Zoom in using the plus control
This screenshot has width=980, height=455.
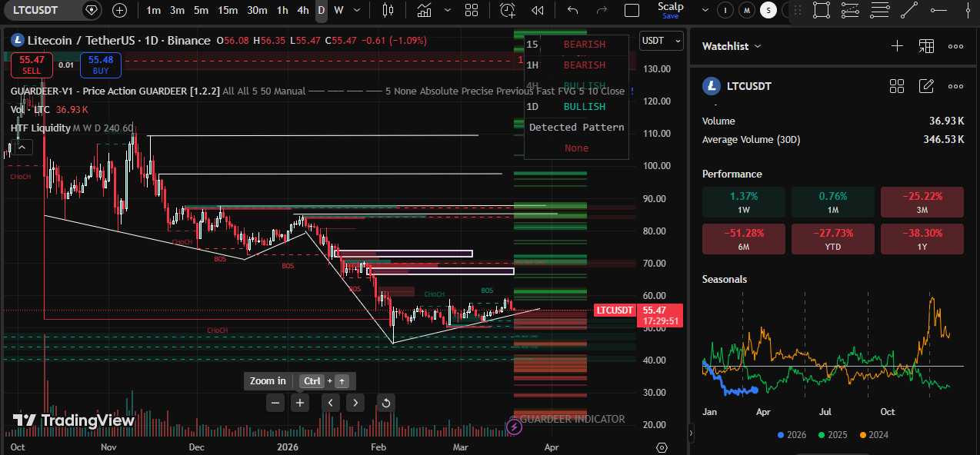(299, 402)
